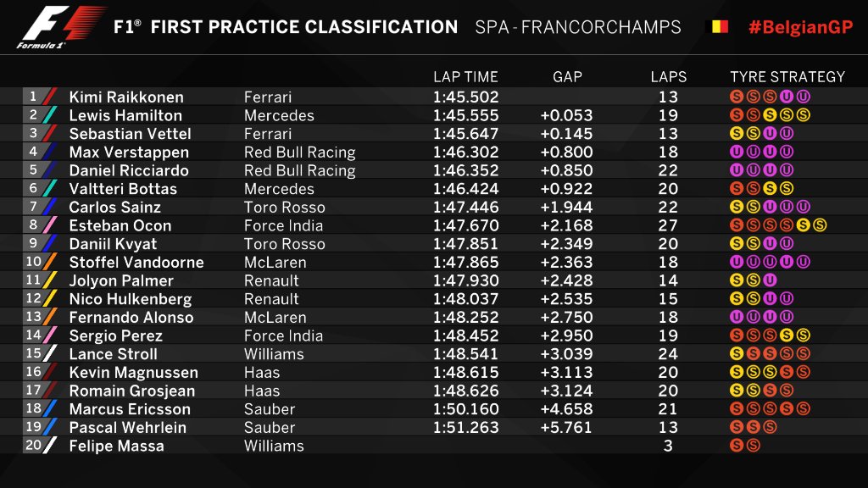Click the GAP column header
The height and width of the screenshot is (488, 868).
567,77
